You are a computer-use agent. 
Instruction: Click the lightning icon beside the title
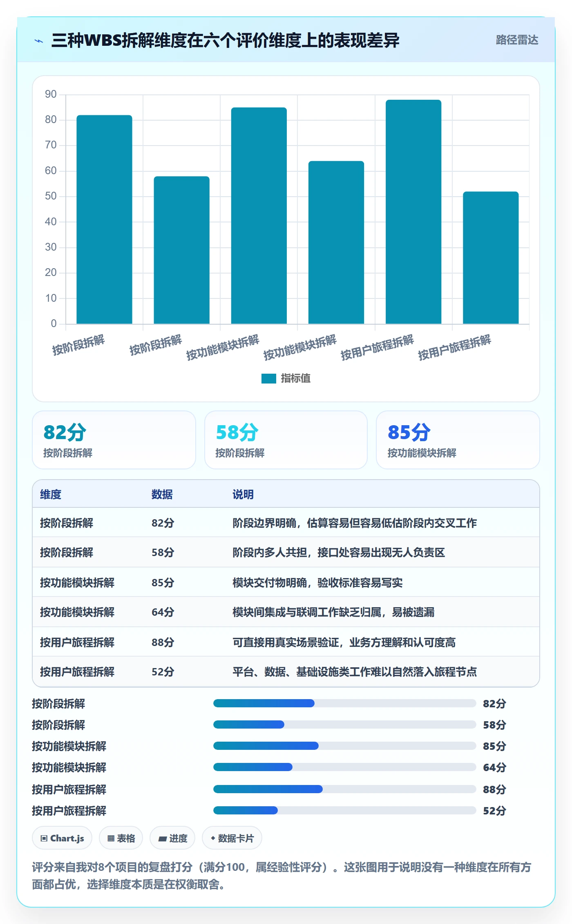coord(39,41)
